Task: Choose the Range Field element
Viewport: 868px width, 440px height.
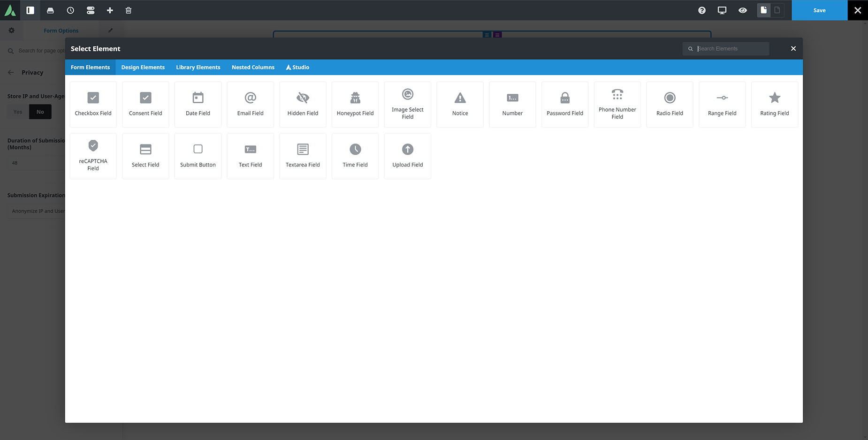Action: point(722,104)
